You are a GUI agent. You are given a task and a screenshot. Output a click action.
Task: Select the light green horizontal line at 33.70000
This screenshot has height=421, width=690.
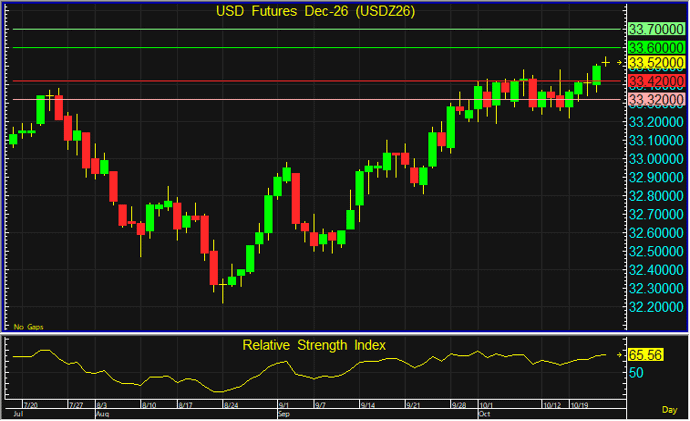click(317, 29)
